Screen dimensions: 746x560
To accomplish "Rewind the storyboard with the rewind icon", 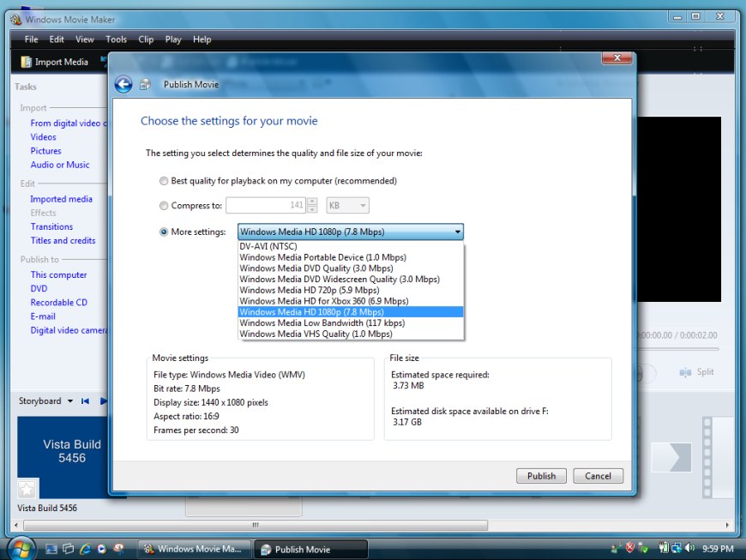I will [85, 401].
